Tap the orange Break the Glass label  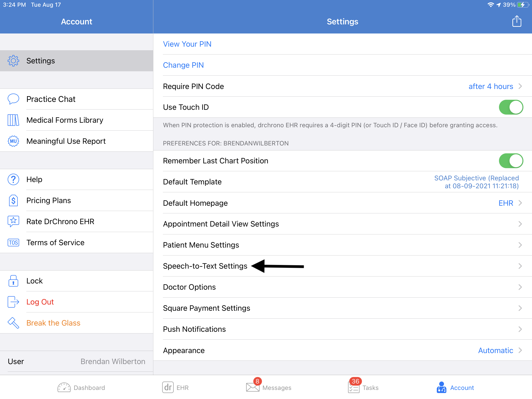pyautogui.click(x=53, y=323)
